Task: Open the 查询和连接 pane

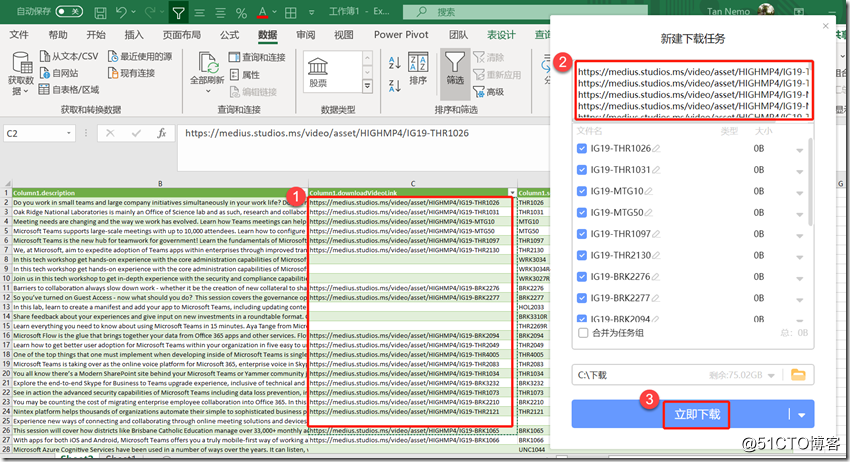Action: pyautogui.click(x=257, y=57)
